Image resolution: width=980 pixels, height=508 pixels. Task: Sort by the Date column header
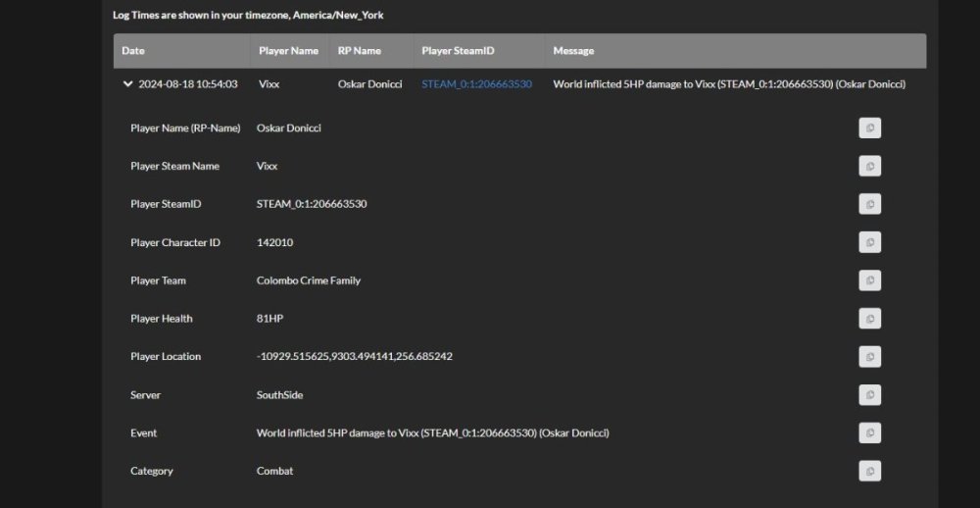(133, 51)
